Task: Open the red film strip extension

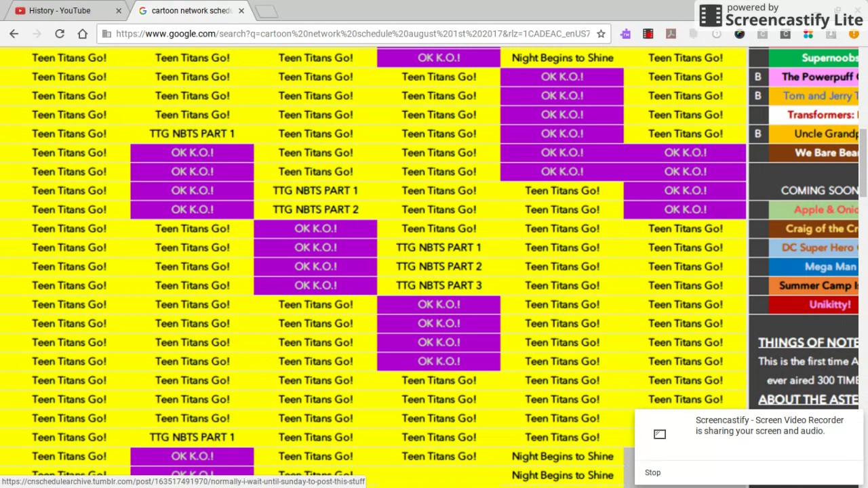Action: pos(648,34)
